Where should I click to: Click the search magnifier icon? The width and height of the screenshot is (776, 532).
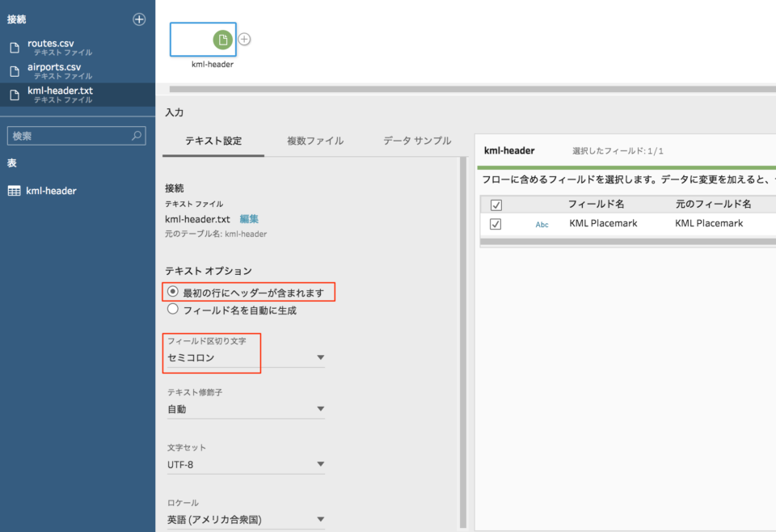(x=137, y=135)
